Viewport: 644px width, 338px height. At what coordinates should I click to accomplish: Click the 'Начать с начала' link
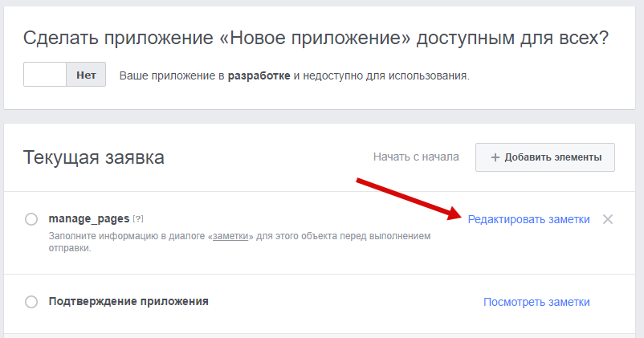(x=416, y=157)
